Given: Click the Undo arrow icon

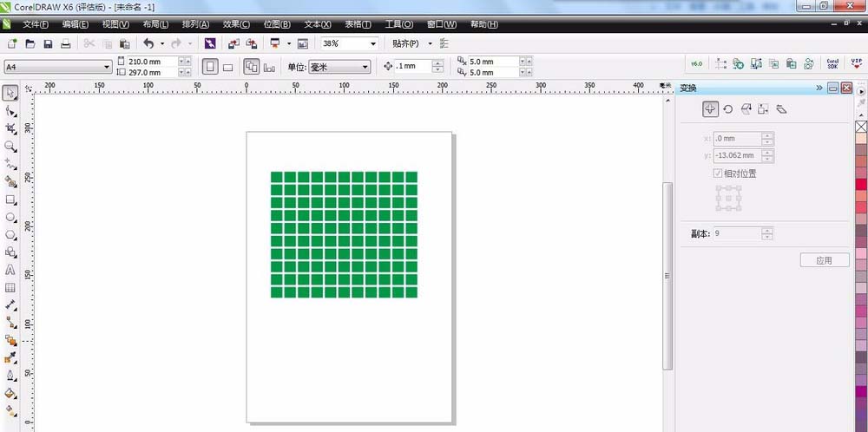Looking at the screenshot, I should [148, 43].
